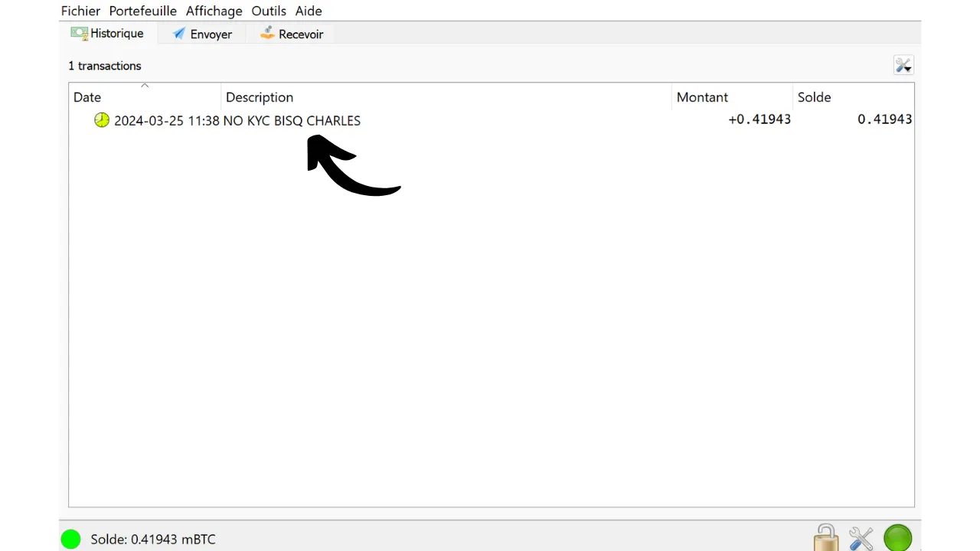Switch to the Envoyer tab
Image resolution: width=980 pixels, height=551 pixels.
[x=202, y=34]
